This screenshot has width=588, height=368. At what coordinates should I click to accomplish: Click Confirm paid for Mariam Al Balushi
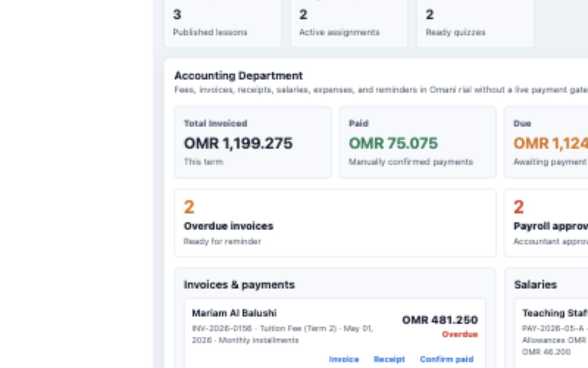pyautogui.click(x=447, y=359)
